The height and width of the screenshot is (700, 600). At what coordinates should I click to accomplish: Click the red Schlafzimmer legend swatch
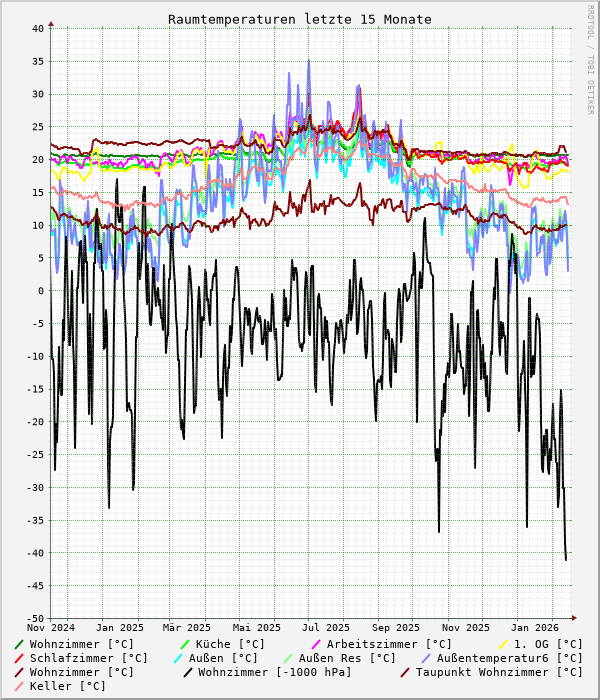(19, 658)
